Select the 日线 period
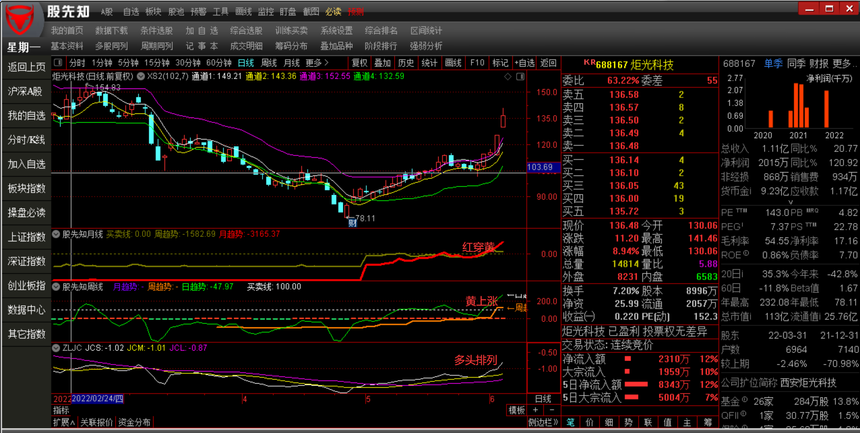This screenshot has height=433, width=860. click(246, 63)
